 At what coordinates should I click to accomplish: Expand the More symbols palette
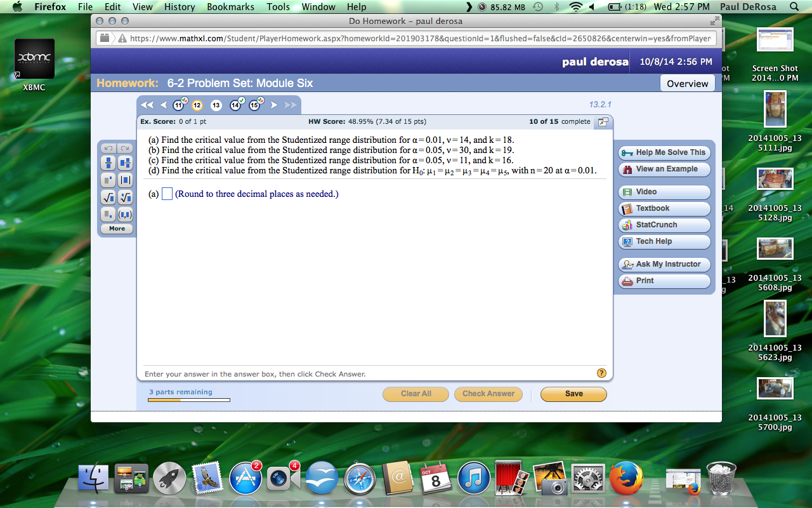tap(116, 229)
